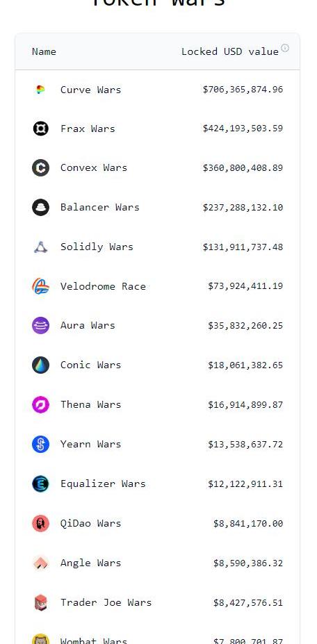Image resolution: width=317 pixels, height=644 pixels.
Task: Click the Aura Wars purple icon
Action: 40,326
